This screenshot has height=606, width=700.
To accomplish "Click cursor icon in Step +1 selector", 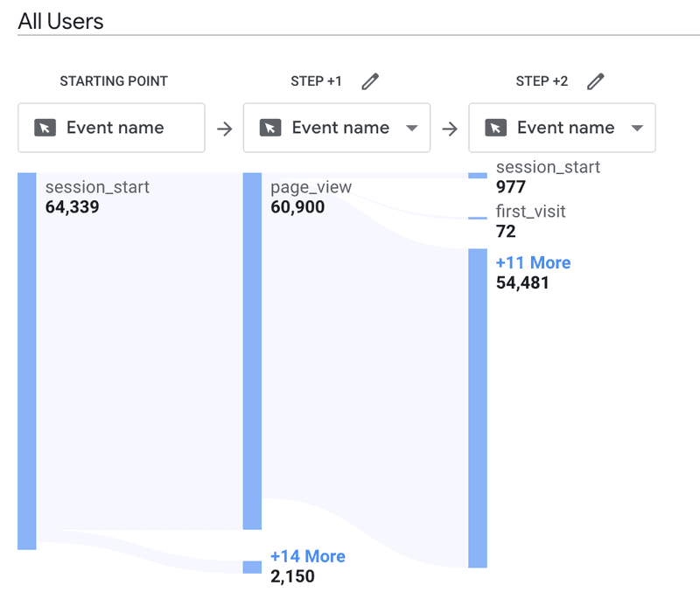I will pos(270,128).
